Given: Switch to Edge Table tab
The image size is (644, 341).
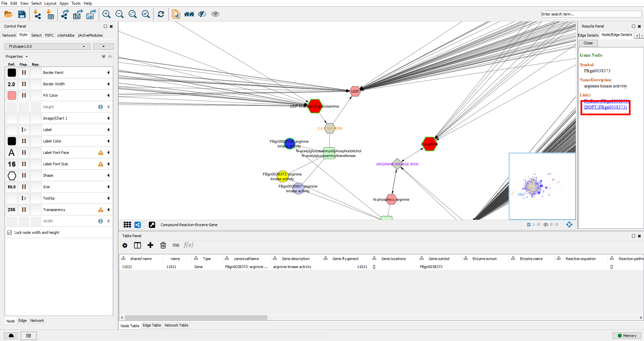Looking at the screenshot, I should click(x=152, y=325).
